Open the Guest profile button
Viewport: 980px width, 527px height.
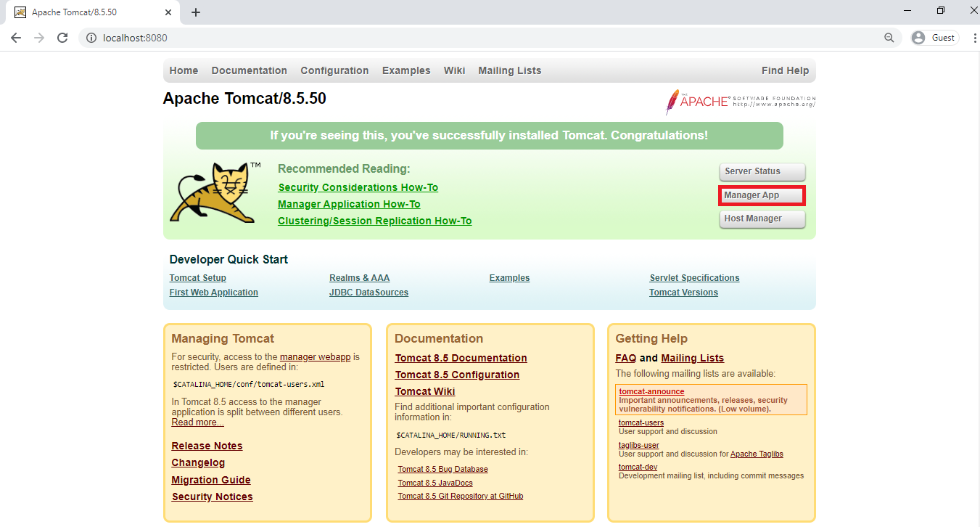(x=934, y=38)
